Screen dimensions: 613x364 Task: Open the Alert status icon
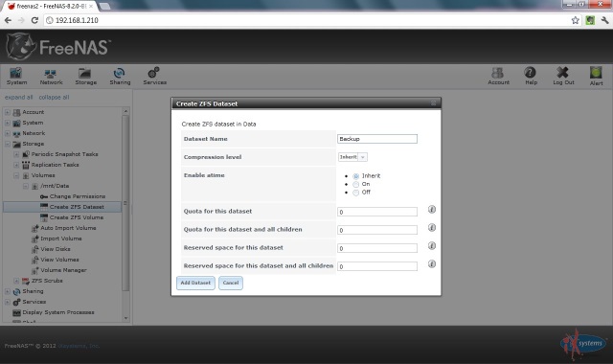pos(596,76)
